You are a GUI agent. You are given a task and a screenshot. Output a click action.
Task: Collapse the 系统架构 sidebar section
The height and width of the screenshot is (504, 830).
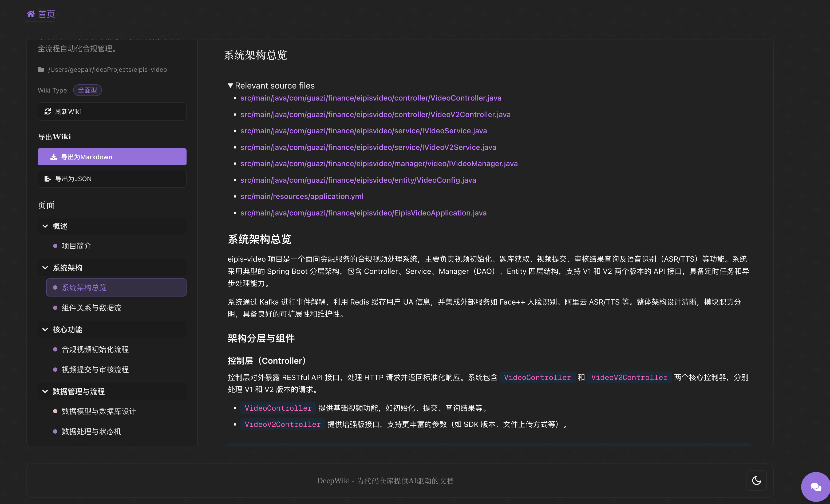pos(45,268)
